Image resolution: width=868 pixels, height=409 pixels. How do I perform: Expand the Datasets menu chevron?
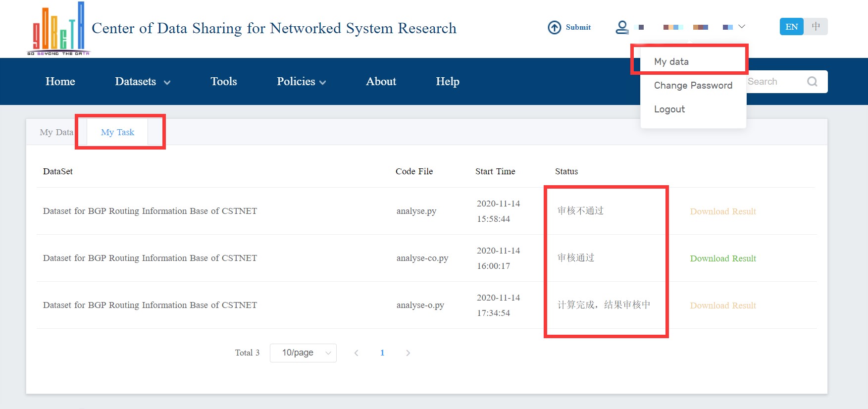[x=167, y=83]
